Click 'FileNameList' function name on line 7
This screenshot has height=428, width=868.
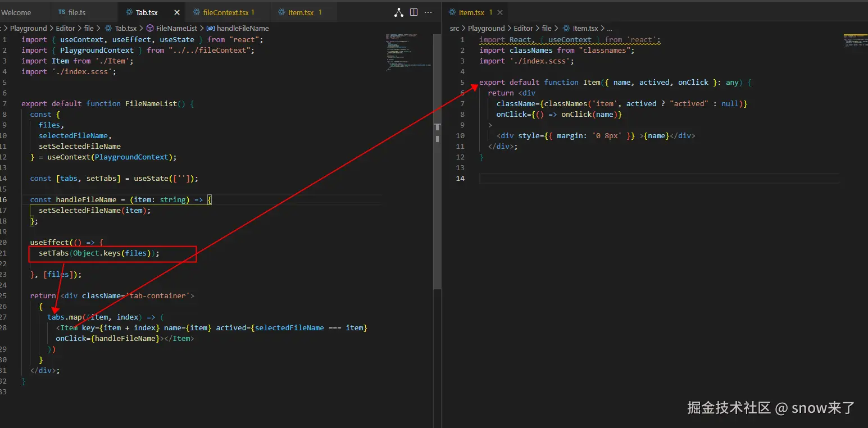151,103
